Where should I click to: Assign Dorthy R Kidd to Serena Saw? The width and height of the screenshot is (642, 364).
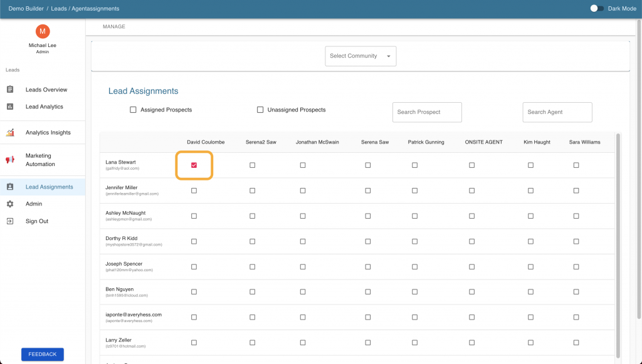pyautogui.click(x=367, y=241)
